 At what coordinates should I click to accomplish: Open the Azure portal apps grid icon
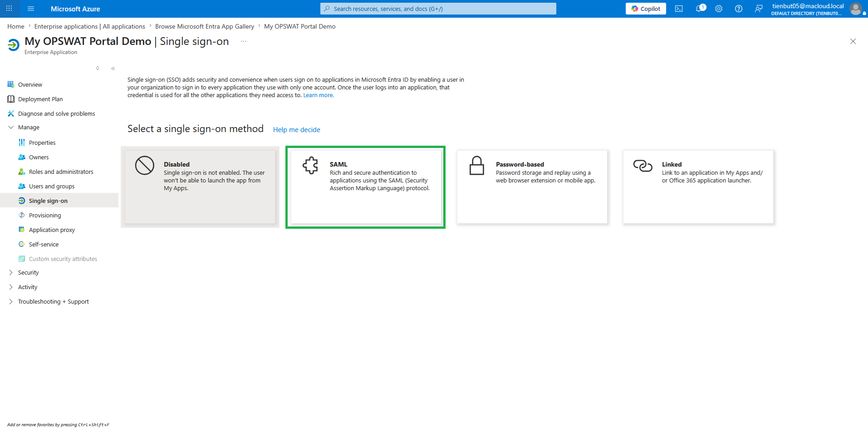coord(9,9)
